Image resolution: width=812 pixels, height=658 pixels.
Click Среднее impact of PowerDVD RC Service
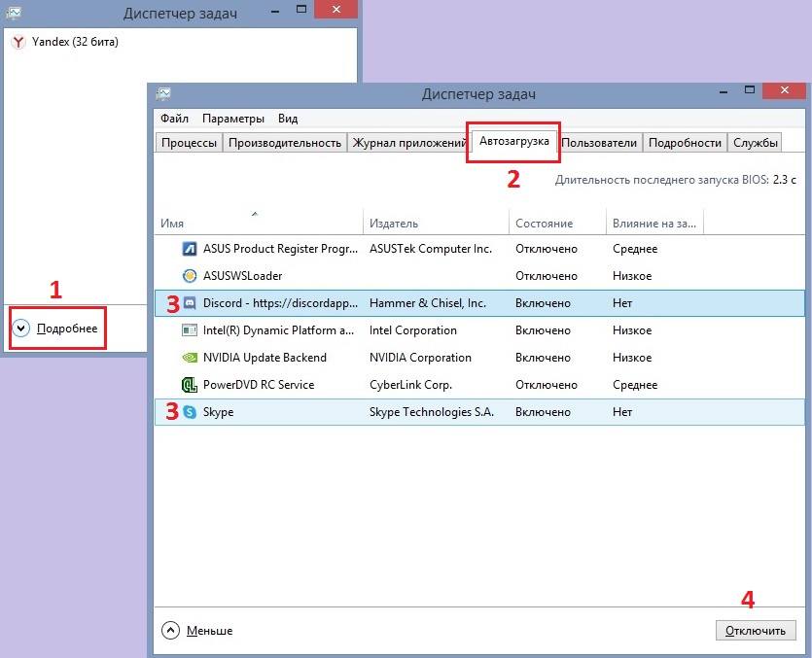tap(635, 385)
